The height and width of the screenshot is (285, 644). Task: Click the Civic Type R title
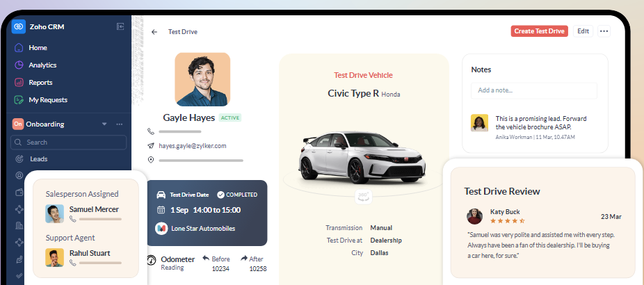click(353, 93)
